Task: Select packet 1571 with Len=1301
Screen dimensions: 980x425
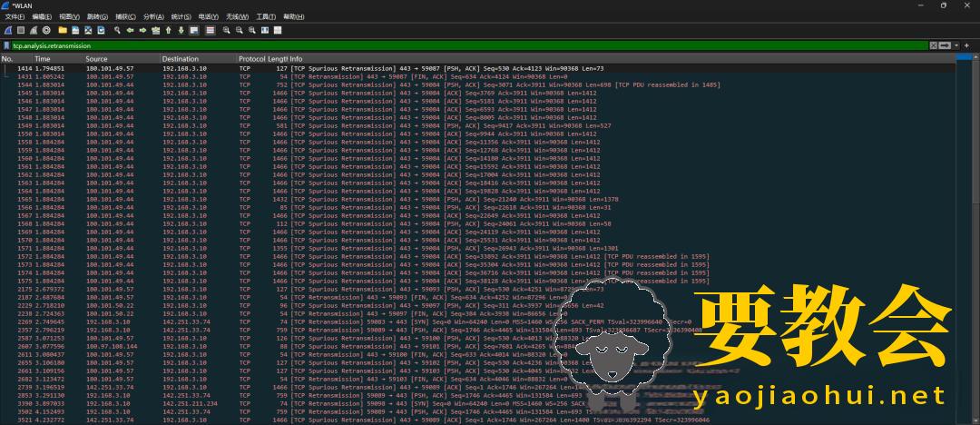Action: pyautogui.click(x=478, y=248)
